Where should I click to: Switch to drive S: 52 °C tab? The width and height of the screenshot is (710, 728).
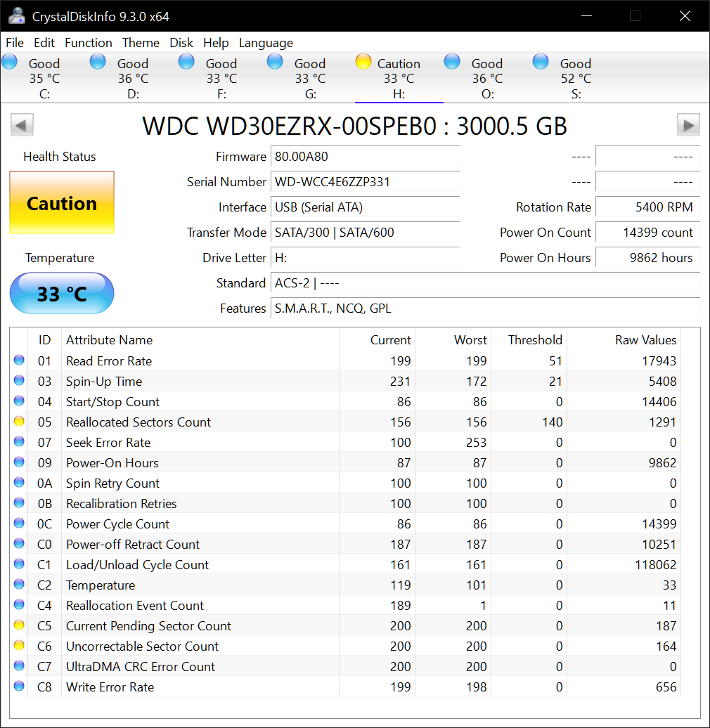[576, 77]
